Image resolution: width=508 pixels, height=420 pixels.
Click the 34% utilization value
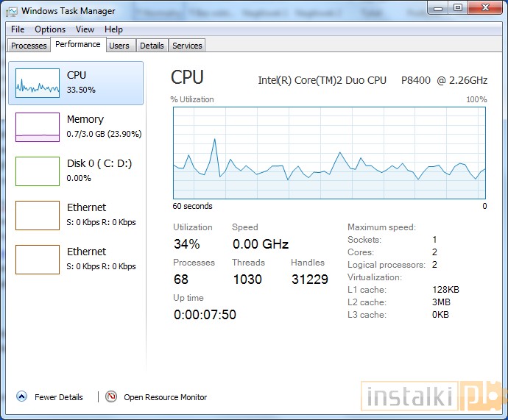click(x=187, y=244)
